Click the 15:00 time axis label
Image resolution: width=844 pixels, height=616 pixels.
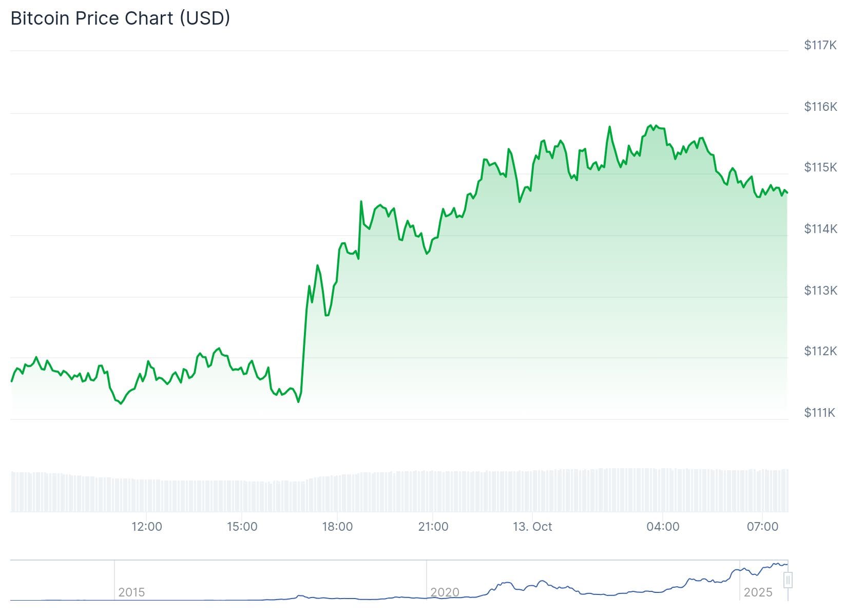[242, 527]
